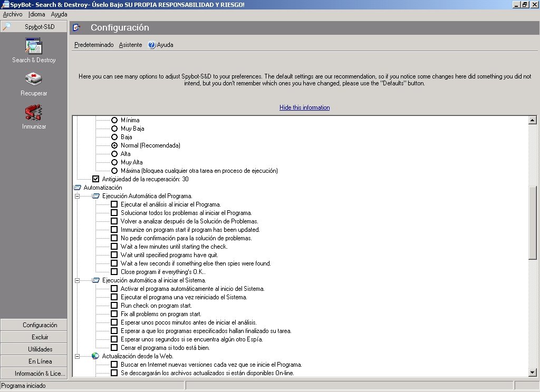Click the Configuración header checklist icon

[x=76, y=27]
